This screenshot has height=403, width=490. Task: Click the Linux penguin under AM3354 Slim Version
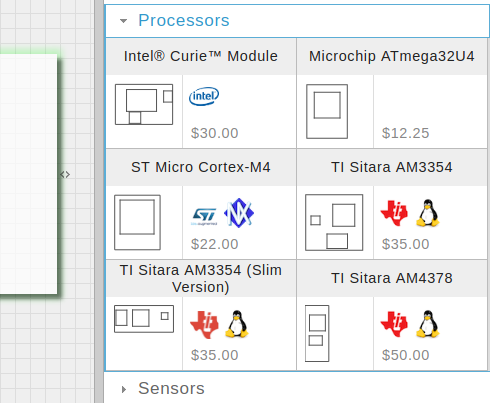coord(237,324)
